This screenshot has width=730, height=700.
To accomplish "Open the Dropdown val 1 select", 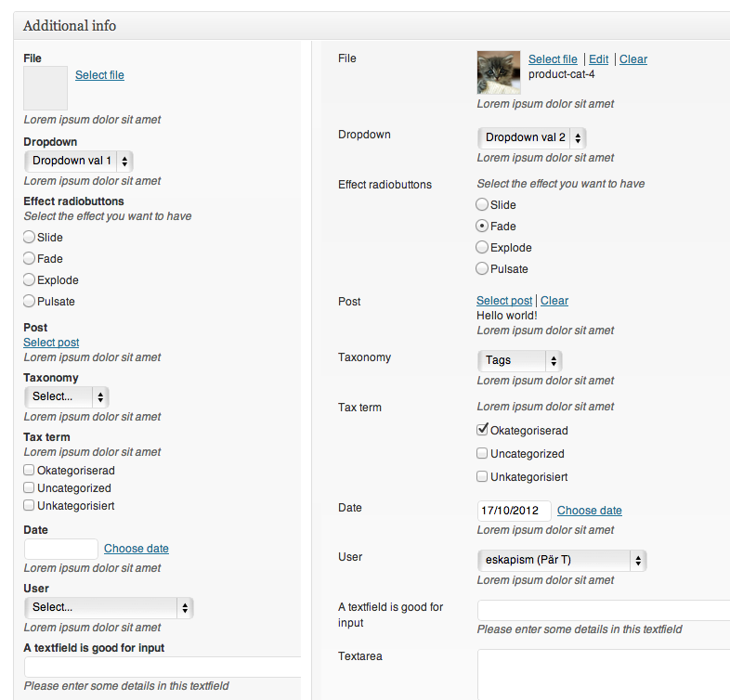I will coord(79,161).
